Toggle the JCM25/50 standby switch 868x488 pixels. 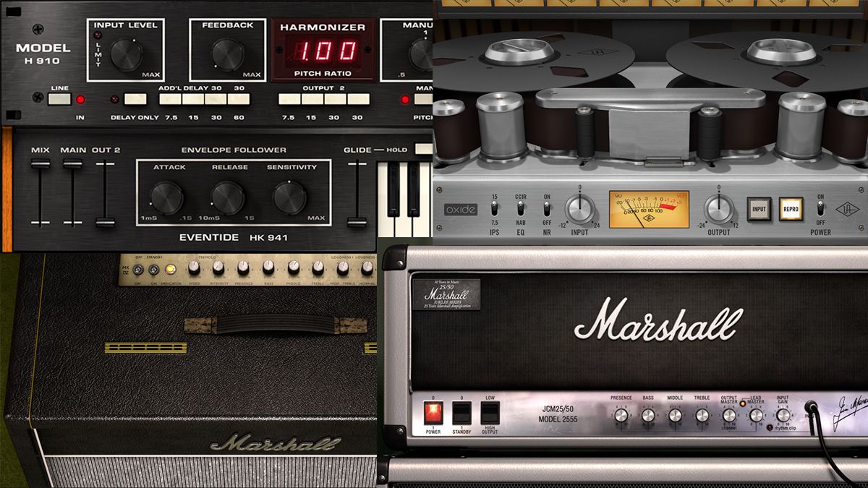[462, 413]
